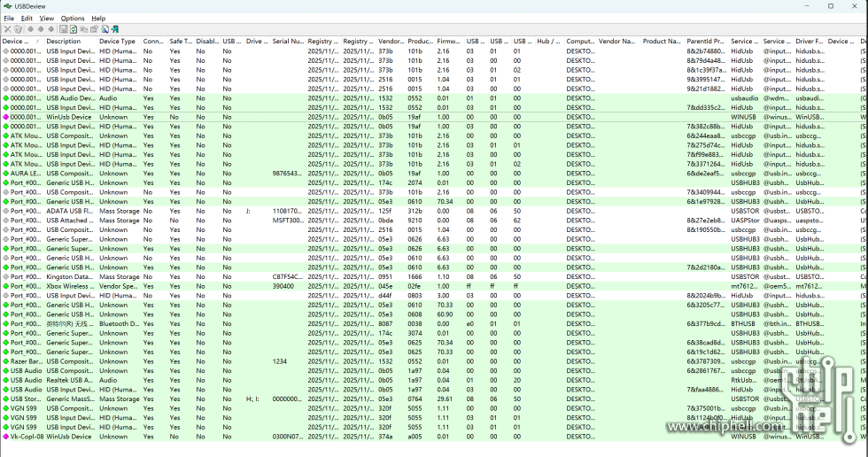Screen dimensions: 868x457
Task: Click pink status dot of Vk-Copl-08 row
Action: pos(5,437)
